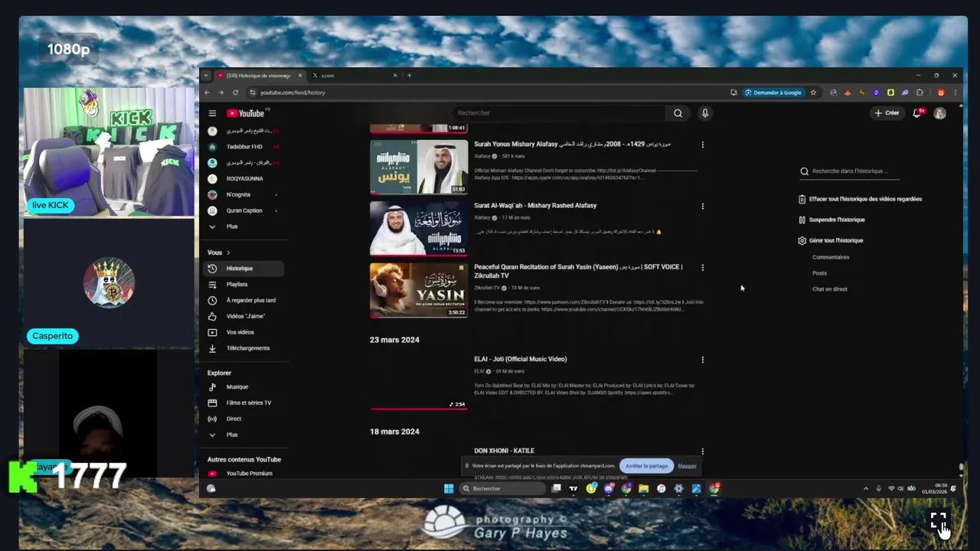Open Posts history link

coord(819,273)
